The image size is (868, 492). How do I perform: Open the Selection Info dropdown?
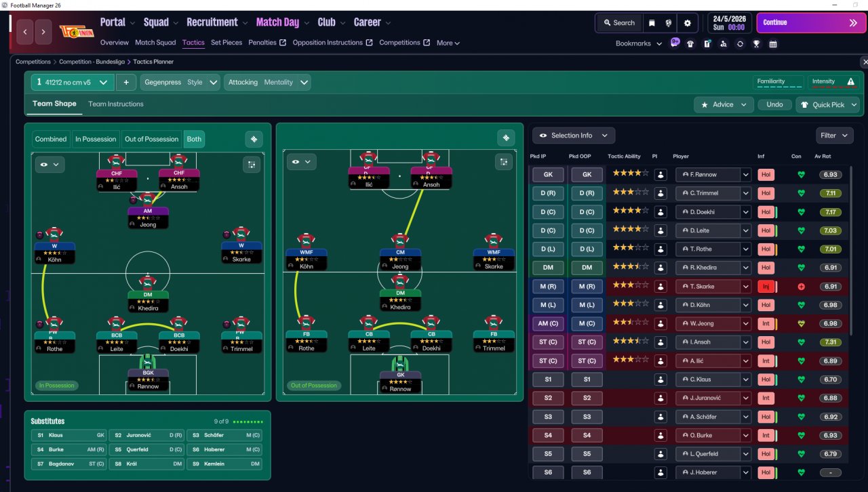(x=574, y=136)
